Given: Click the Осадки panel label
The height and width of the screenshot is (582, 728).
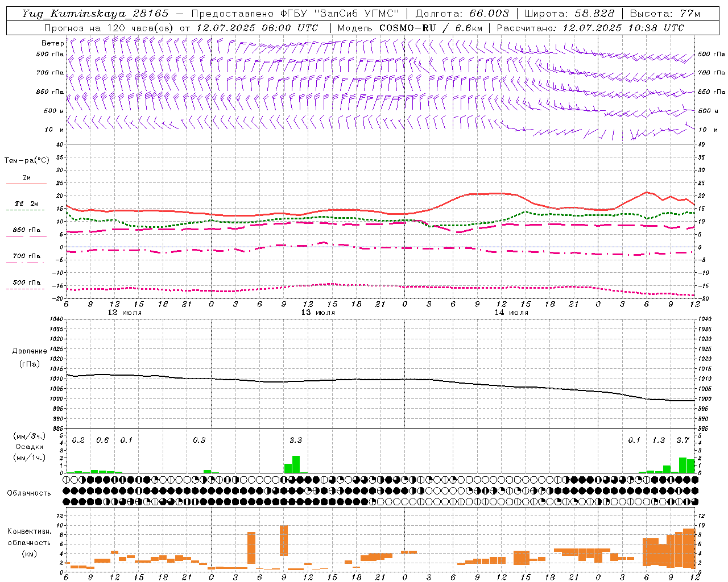Looking at the screenshot, I should click(x=30, y=447).
